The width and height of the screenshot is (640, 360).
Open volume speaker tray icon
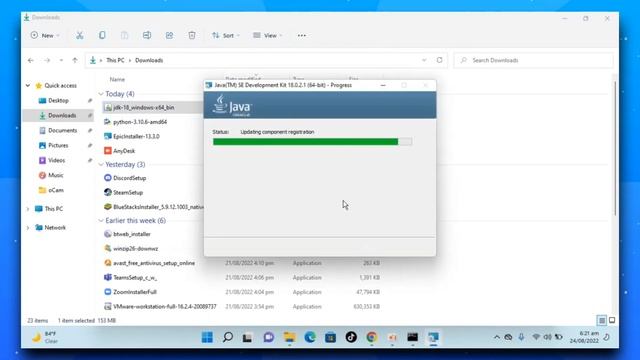(x=547, y=337)
